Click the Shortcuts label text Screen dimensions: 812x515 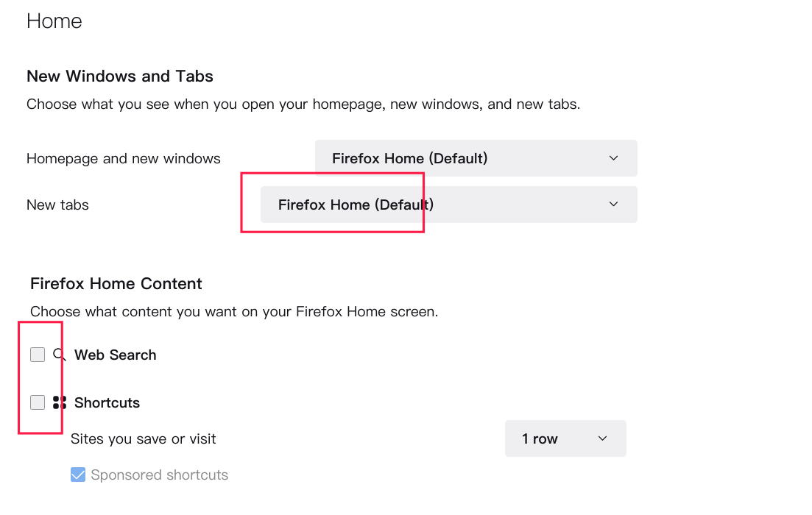click(107, 402)
